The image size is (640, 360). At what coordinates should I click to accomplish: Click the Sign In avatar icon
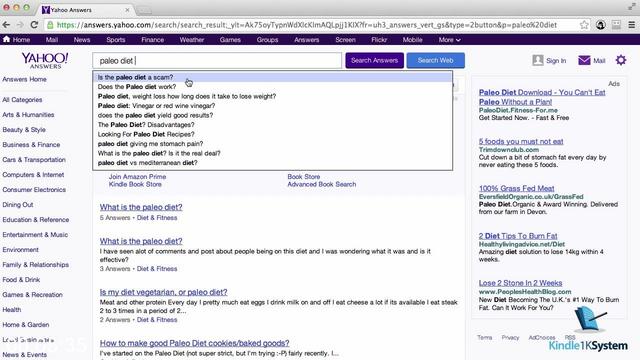538,60
